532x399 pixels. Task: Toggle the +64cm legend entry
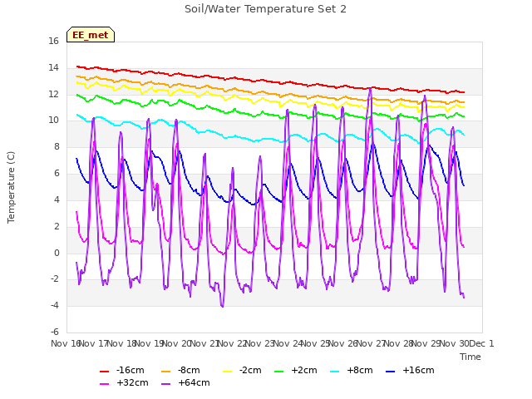tap(185, 382)
